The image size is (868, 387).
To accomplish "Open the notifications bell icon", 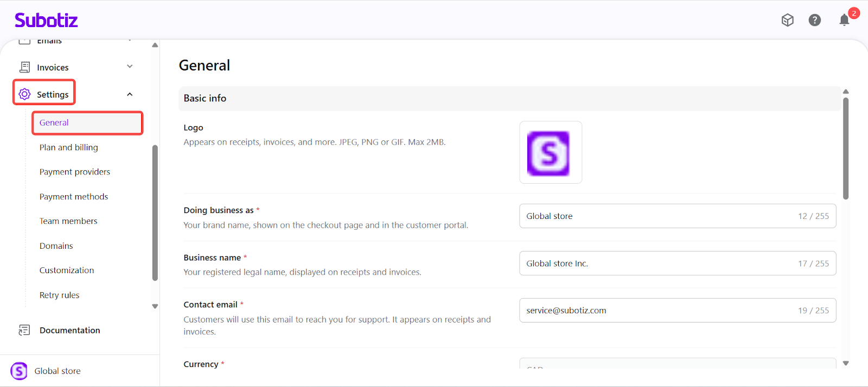I will 844,21.
